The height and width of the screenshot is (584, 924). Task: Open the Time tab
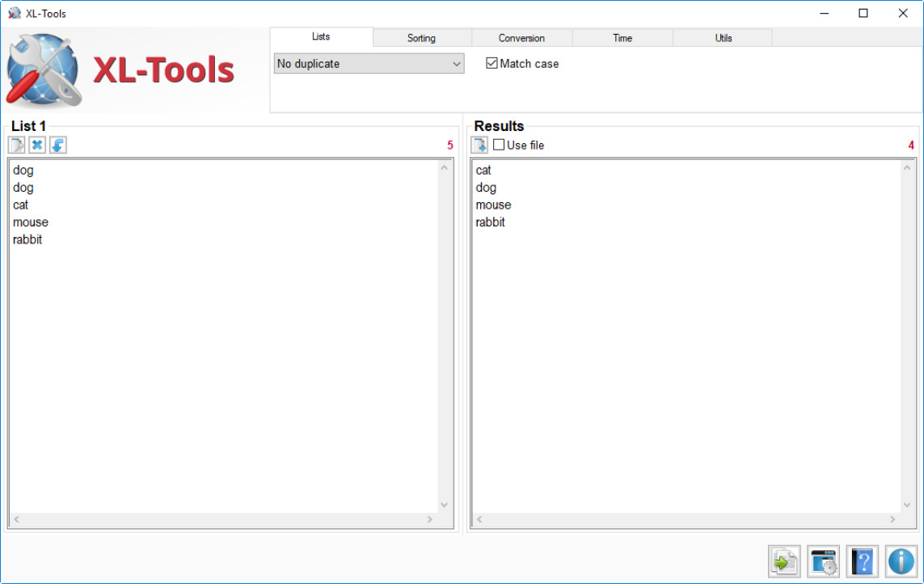(x=622, y=38)
